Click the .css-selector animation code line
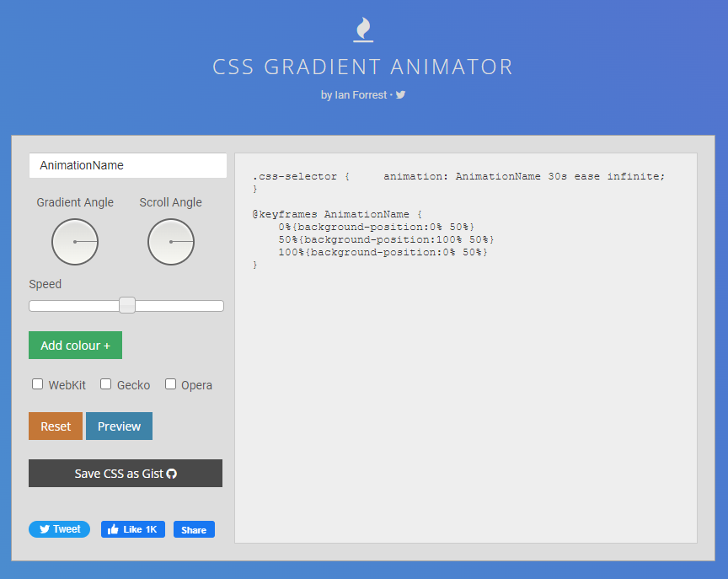This screenshot has height=579, width=728. pos(458,176)
